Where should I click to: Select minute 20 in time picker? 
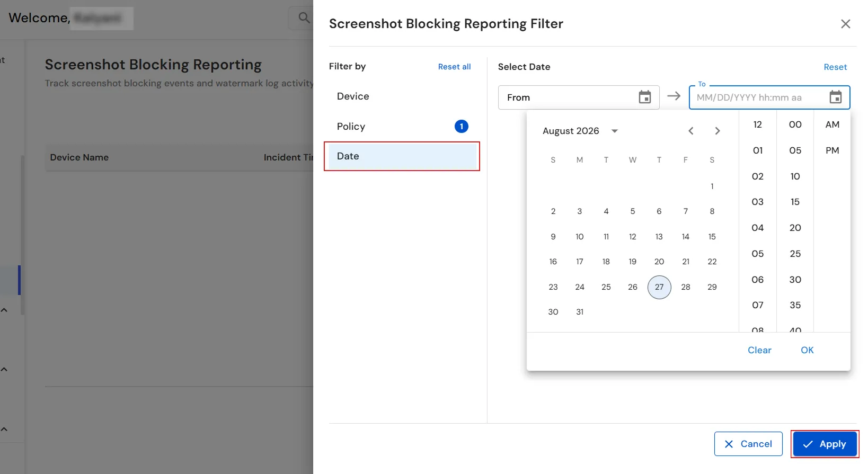point(795,228)
